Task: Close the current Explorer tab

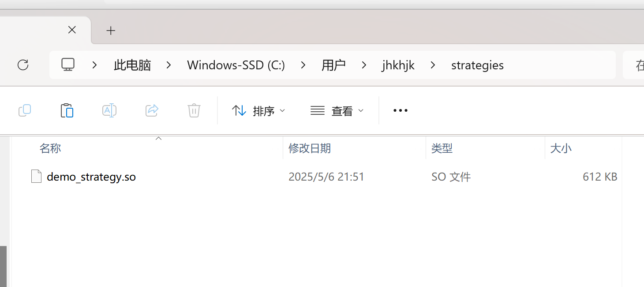Action: (x=72, y=30)
